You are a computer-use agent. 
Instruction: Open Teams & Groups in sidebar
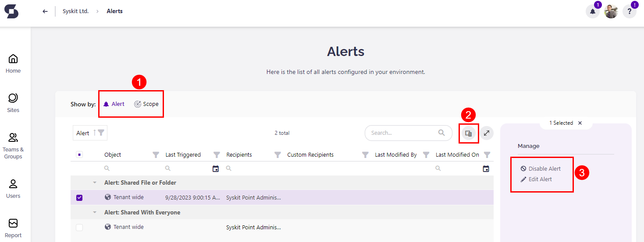coord(13,146)
